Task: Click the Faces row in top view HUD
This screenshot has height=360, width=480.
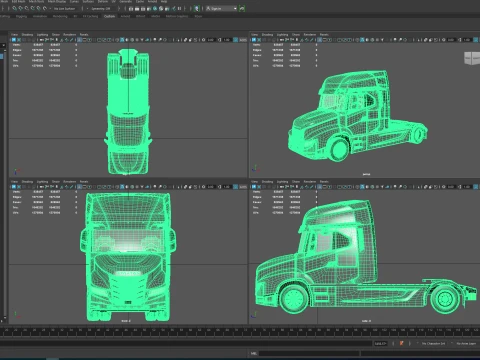Action: pyautogui.click(x=45, y=55)
